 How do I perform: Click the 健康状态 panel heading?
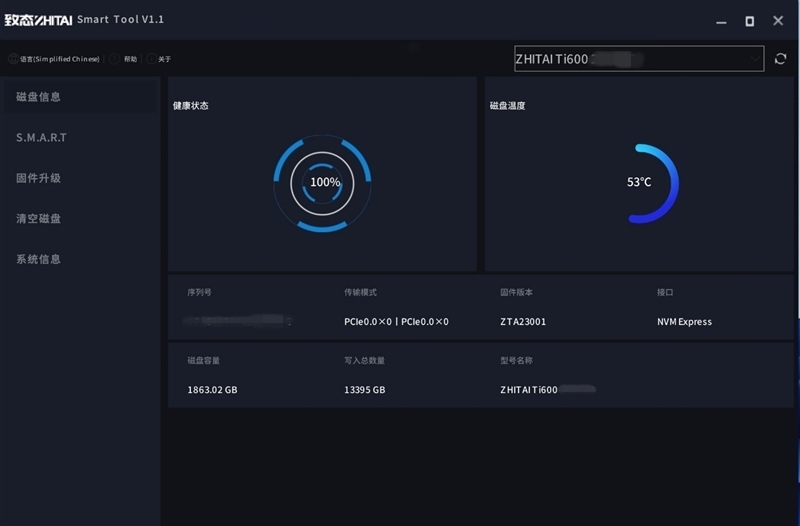(190, 106)
